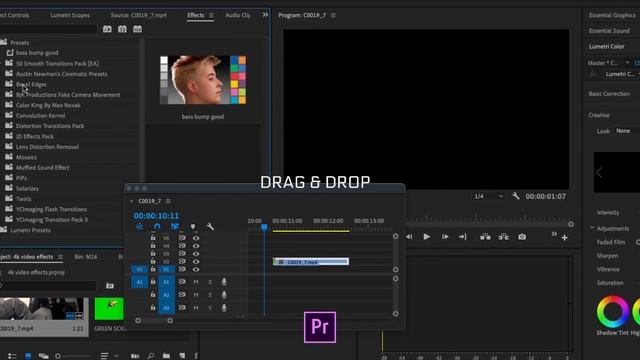640x360 pixels.
Task: Toggle sync lock on audio track A3
Action: (x=182, y=307)
